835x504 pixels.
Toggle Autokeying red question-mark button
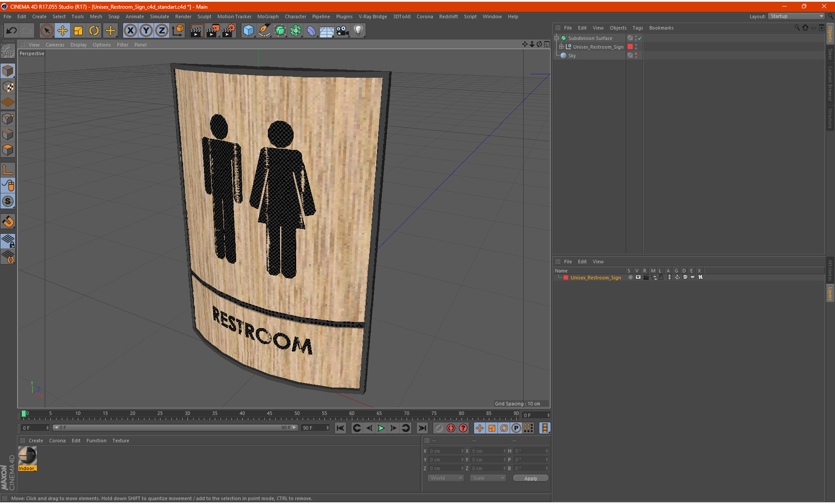click(463, 428)
